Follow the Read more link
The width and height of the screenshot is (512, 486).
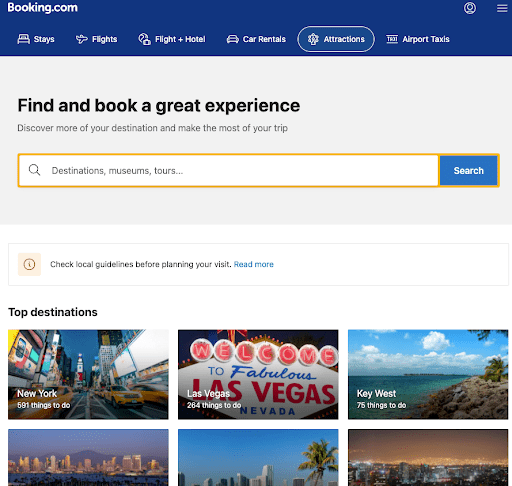253,264
